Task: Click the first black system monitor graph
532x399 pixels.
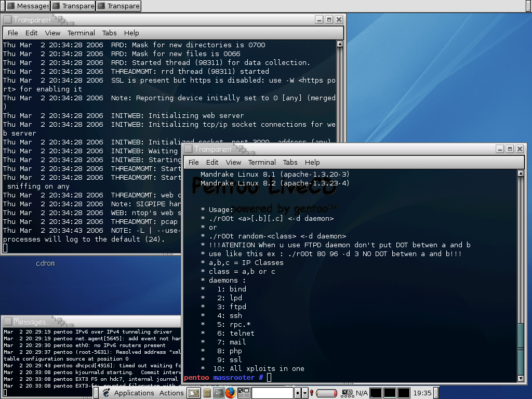Action: [x=376, y=393]
